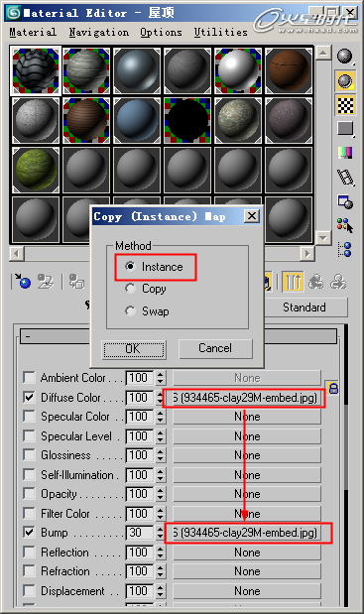
Task: Close the Copy (Instance) Map dialog
Action: (252, 216)
